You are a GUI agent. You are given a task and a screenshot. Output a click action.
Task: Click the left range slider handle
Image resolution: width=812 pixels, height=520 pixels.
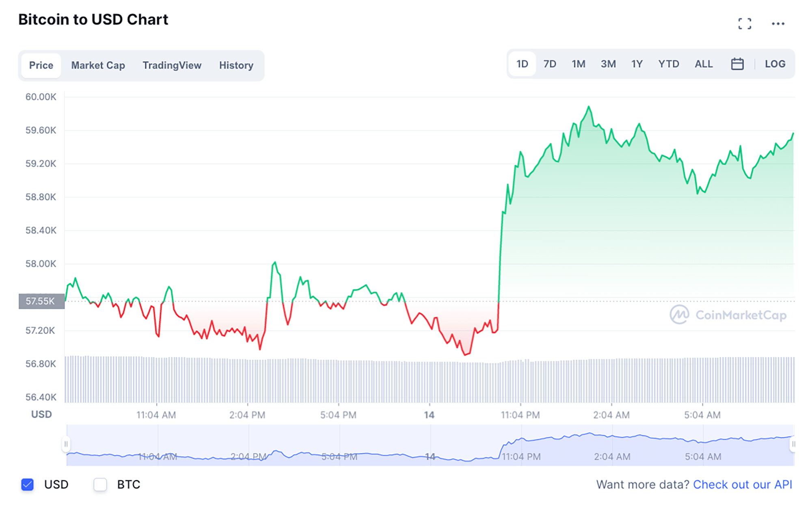tap(66, 444)
